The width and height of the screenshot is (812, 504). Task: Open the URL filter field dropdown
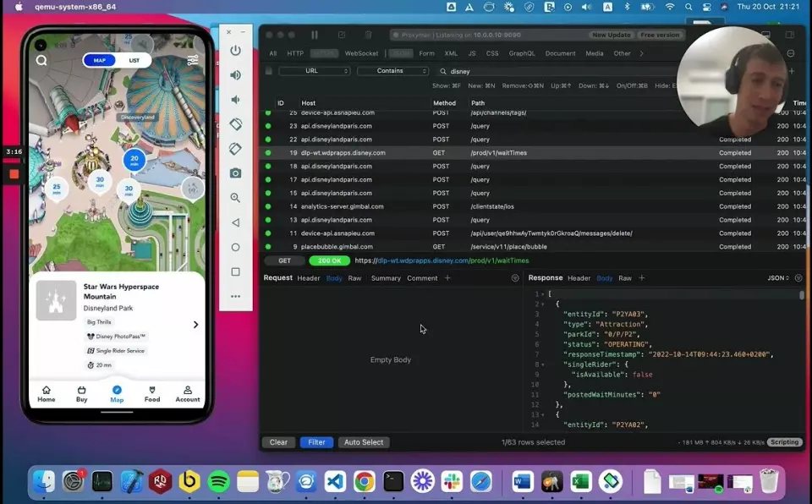[314, 71]
